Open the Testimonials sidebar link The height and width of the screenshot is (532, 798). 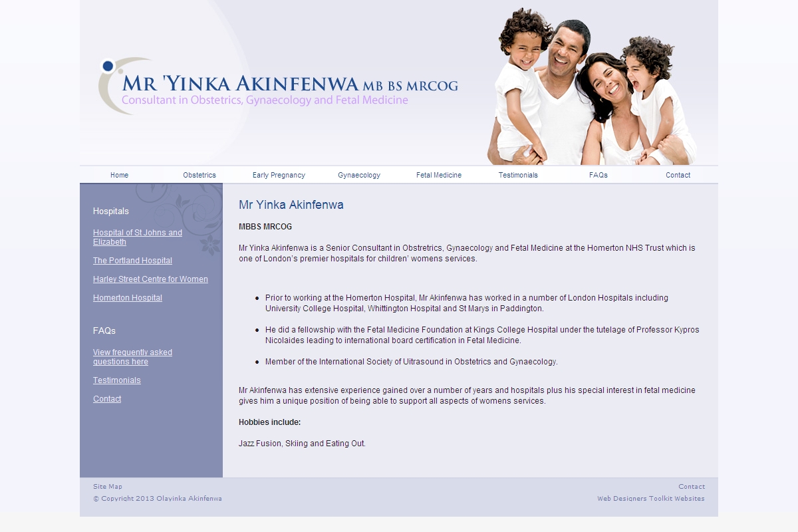(x=116, y=380)
